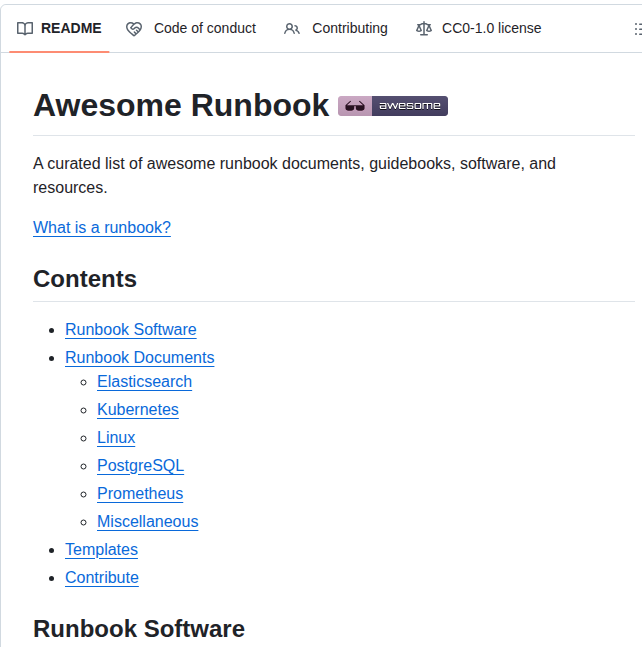Open the outline icon at far right

pos(637,29)
